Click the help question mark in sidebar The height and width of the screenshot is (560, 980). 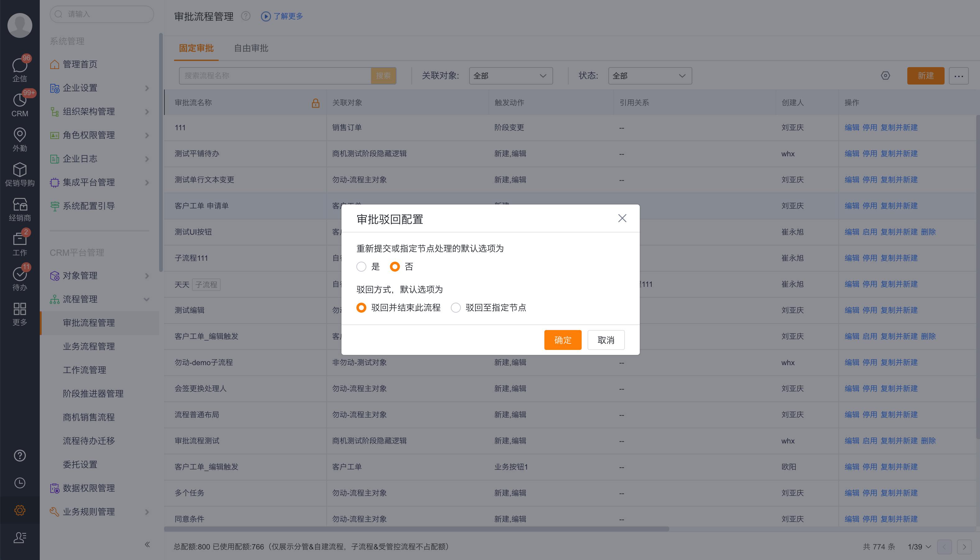20,455
